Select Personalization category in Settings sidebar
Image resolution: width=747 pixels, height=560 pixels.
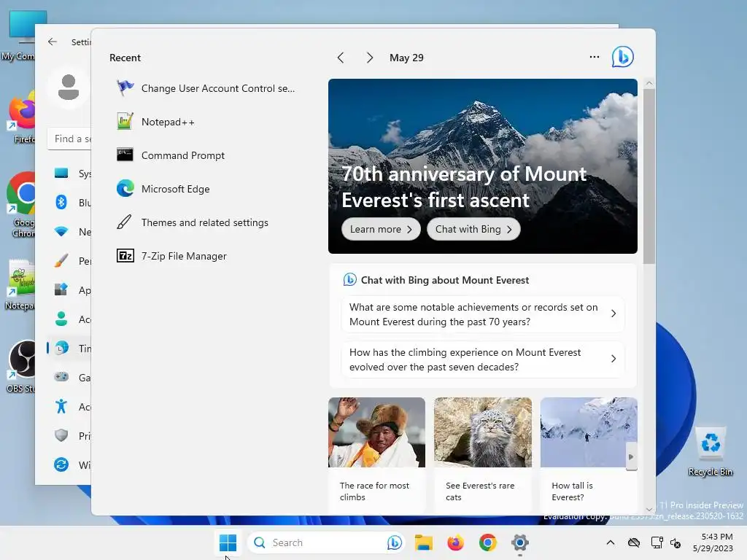[71, 260]
